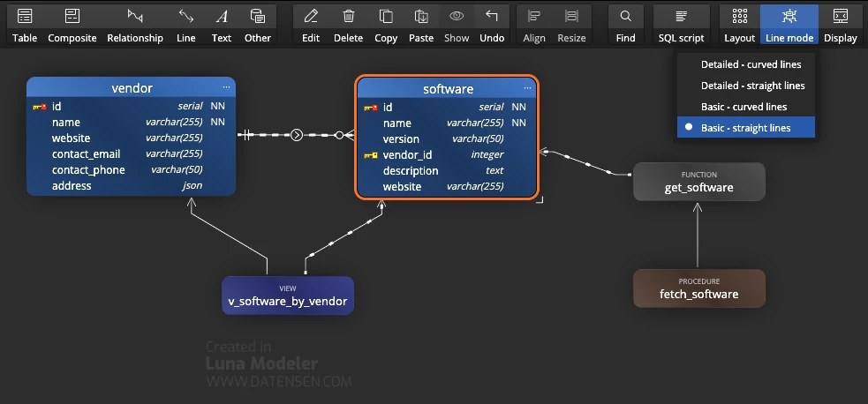
Task: Pick Basic - curved lines from menu
Action: click(743, 107)
